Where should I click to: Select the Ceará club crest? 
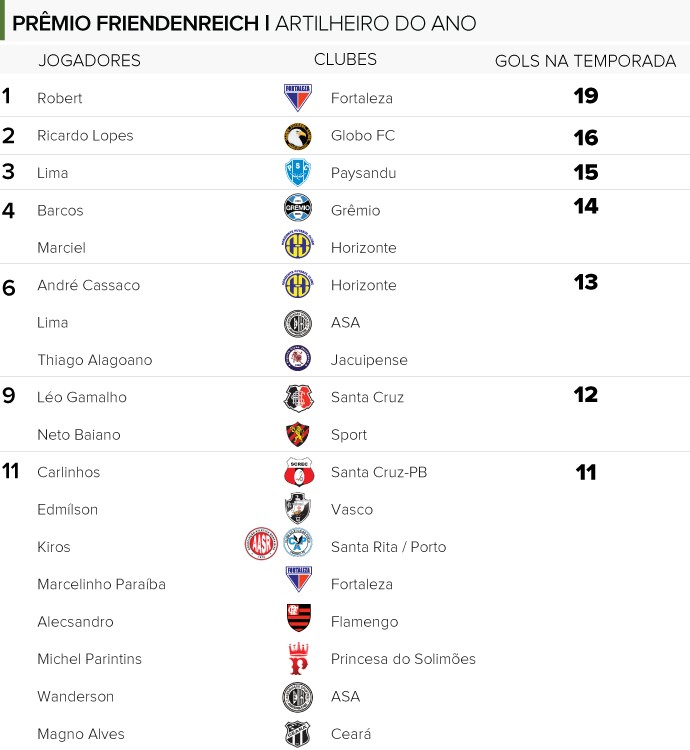[x=298, y=734]
